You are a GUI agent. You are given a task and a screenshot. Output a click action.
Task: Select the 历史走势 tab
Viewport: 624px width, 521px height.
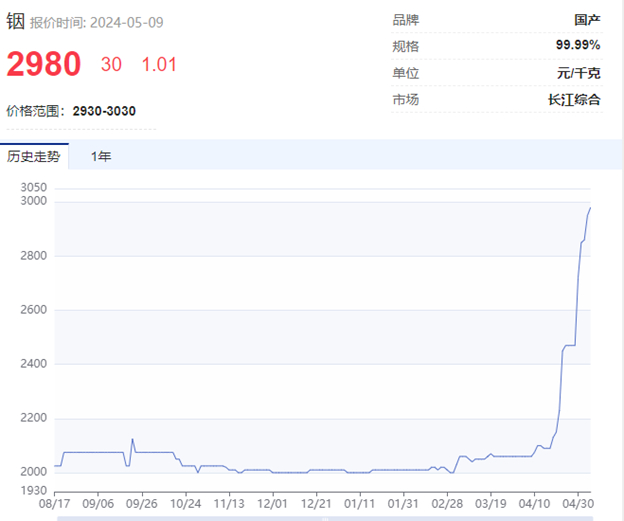(x=34, y=156)
